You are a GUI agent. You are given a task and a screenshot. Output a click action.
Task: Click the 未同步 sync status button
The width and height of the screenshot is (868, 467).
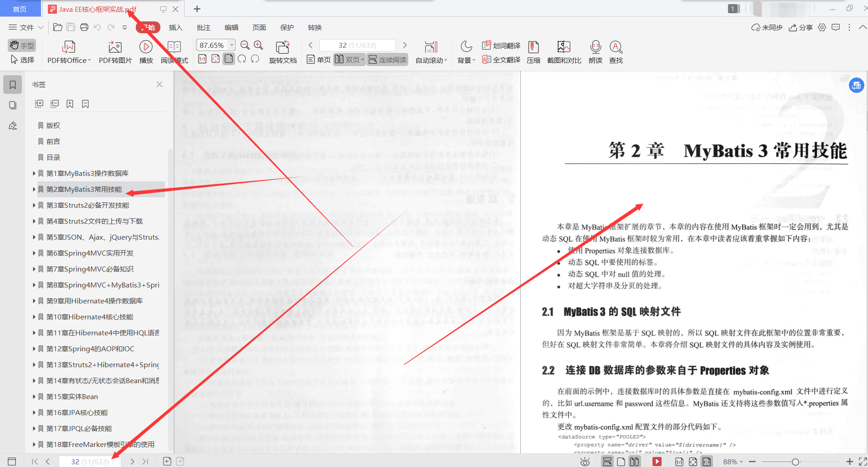tap(767, 27)
